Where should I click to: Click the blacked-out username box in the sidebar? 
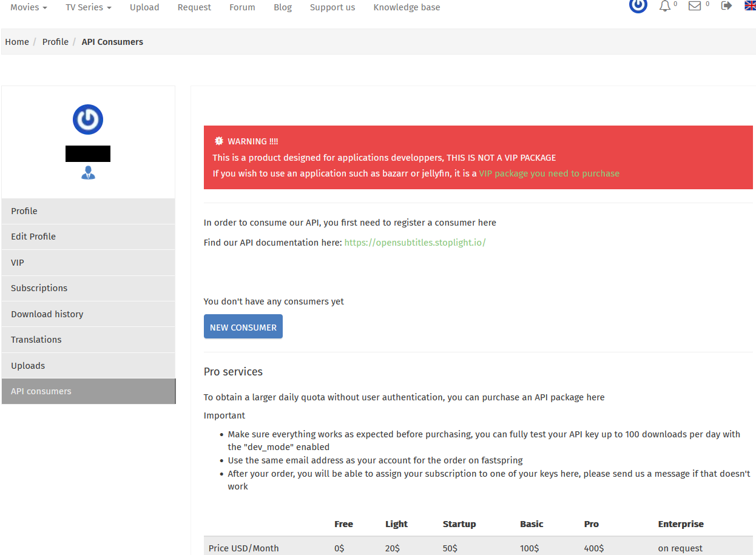[87, 153]
